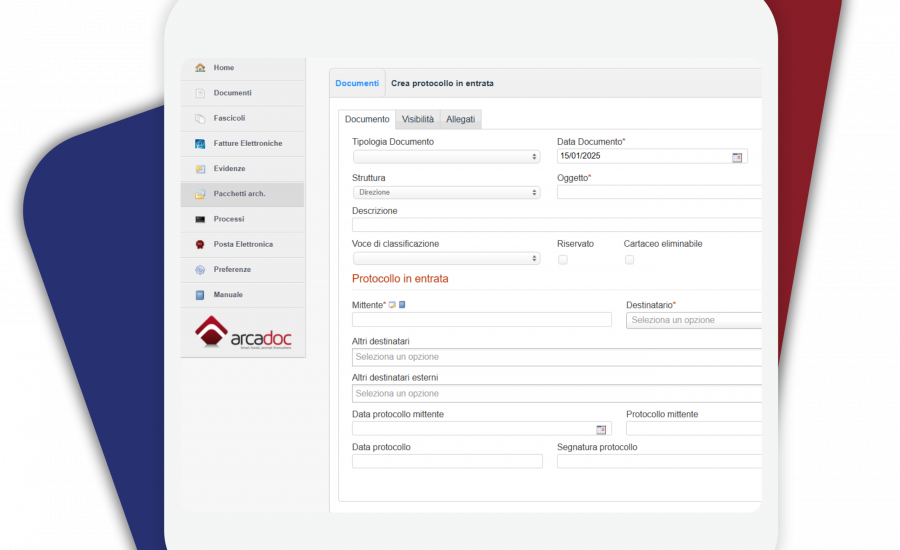Image resolution: width=900 pixels, height=550 pixels.
Task: Switch to the Allegati tab
Action: [x=461, y=119]
